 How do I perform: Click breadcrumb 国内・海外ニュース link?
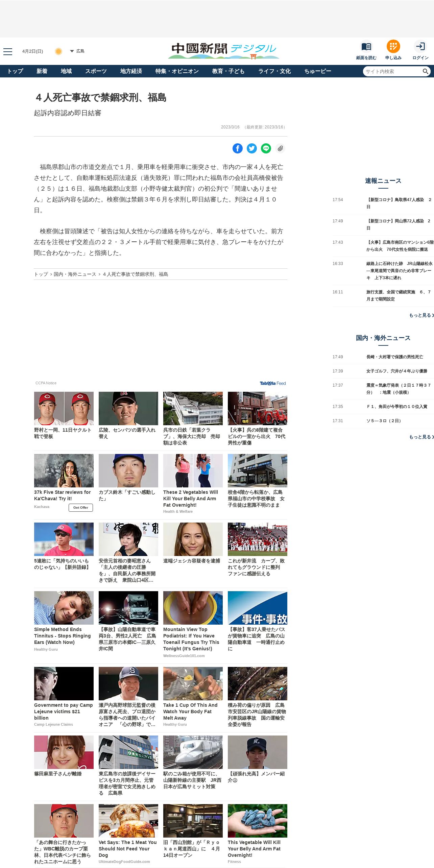pyautogui.click(x=75, y=274)
